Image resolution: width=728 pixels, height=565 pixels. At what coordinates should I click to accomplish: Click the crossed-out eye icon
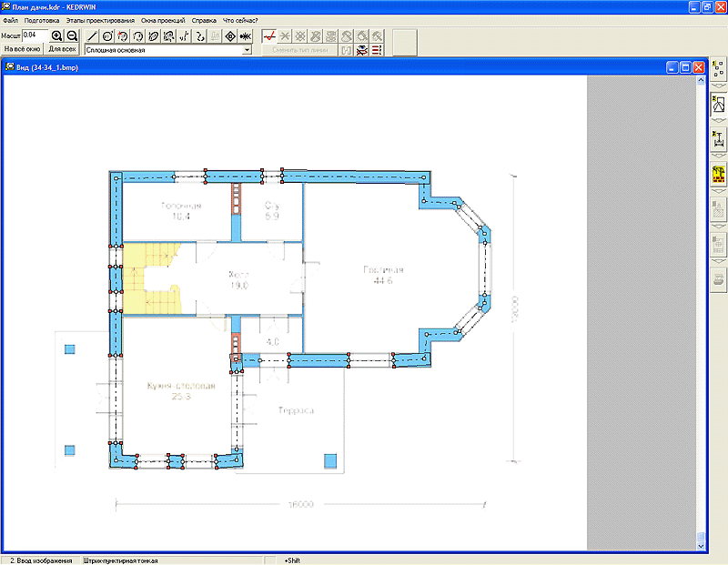click(361, 50)
